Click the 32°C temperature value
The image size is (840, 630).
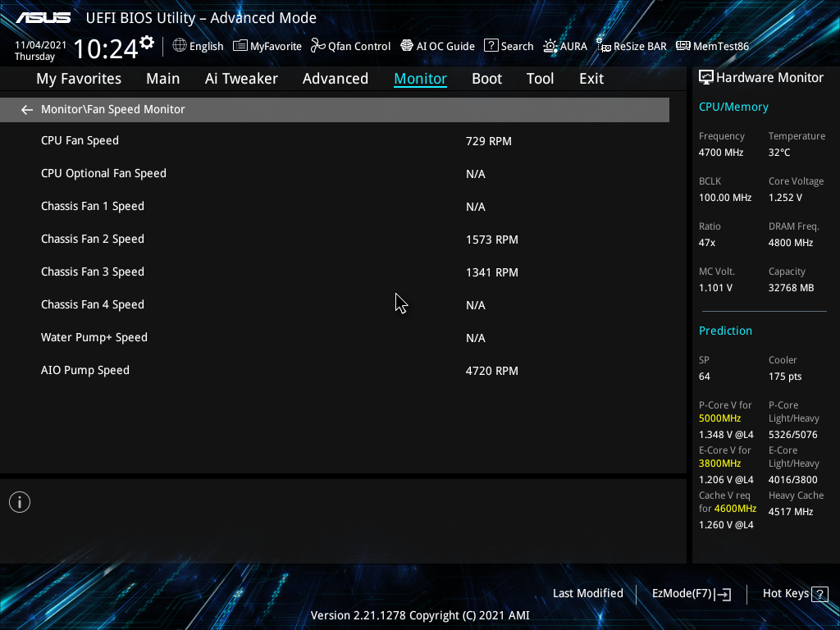[779, 152]
